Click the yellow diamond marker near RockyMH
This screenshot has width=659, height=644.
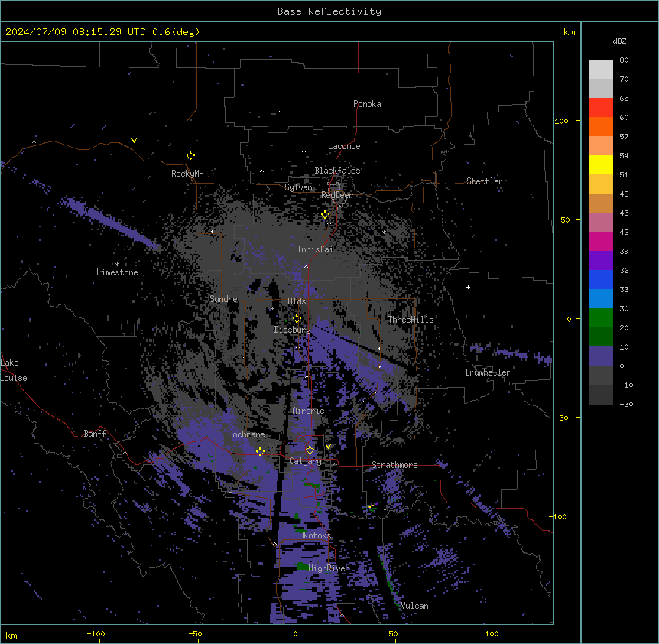[191, 156]
